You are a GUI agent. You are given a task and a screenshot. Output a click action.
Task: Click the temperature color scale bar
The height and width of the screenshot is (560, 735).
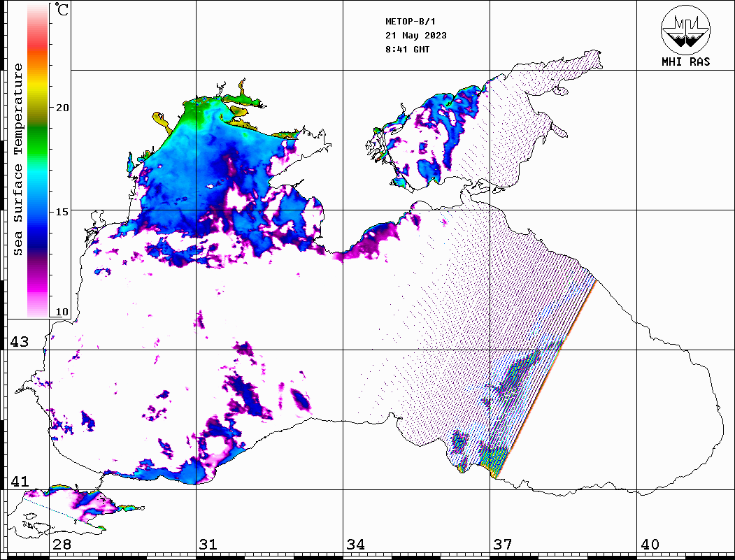(38, 161)
